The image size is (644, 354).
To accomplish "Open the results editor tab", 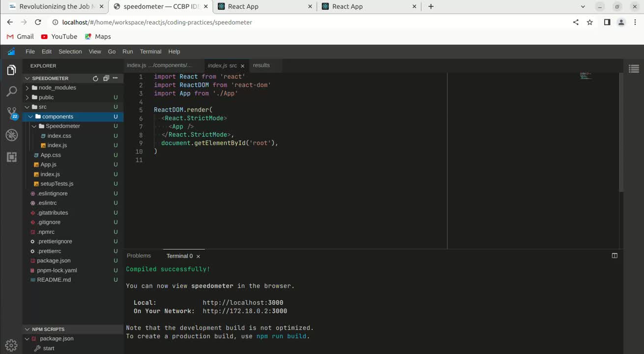I will click(x=261, y=65).
